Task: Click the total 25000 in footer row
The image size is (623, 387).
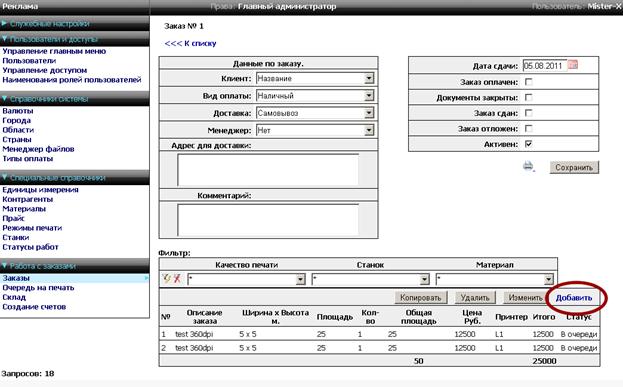Action: click(544, 361)
